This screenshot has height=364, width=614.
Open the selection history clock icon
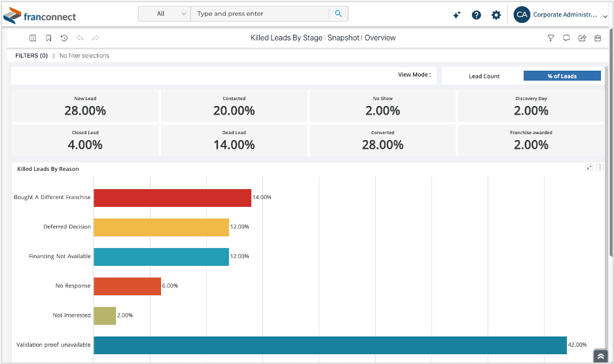tap(64, 38)
